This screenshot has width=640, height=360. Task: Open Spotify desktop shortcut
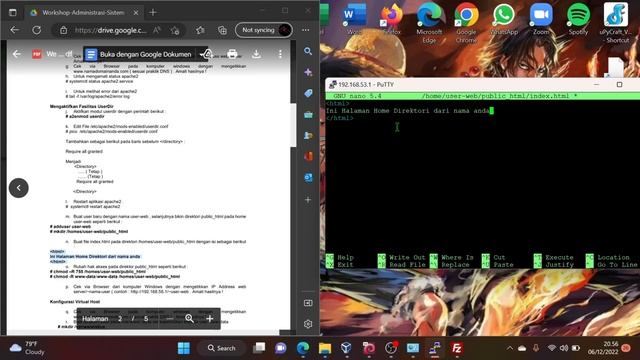pos(578,20)
